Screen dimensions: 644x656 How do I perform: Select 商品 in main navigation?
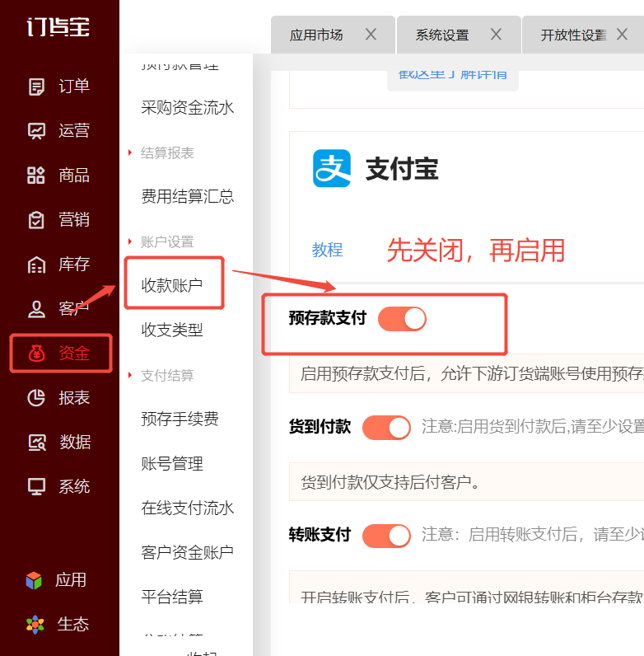74,176
